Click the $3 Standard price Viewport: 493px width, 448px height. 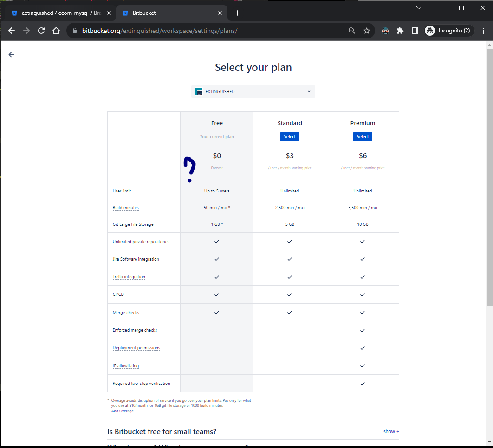290,155
